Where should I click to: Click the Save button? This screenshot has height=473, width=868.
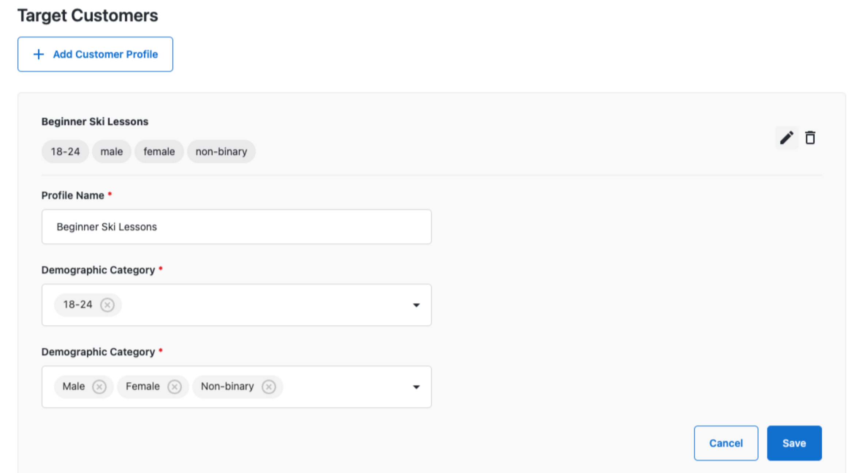pos(794,443)
